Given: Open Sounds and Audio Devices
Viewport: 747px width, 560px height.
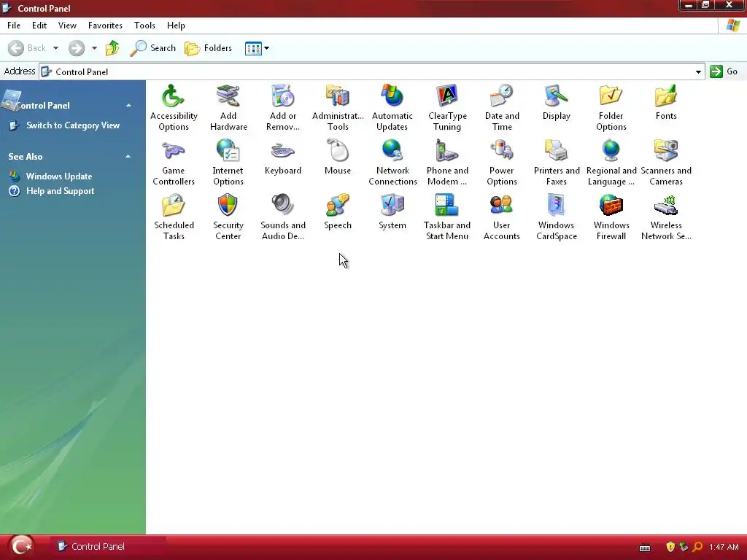Looking at the screenshot, I should 283,217.
